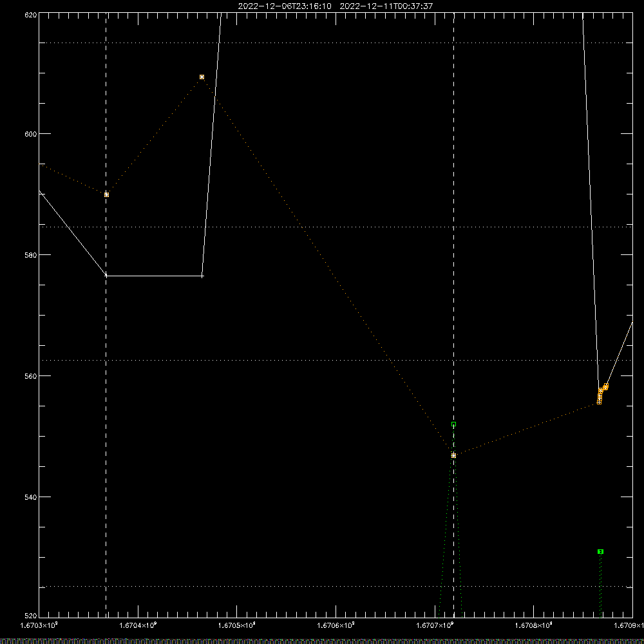Viewport: 644px width, 644px height.
Task: Select the y-axis label 620
Action: 31,15
